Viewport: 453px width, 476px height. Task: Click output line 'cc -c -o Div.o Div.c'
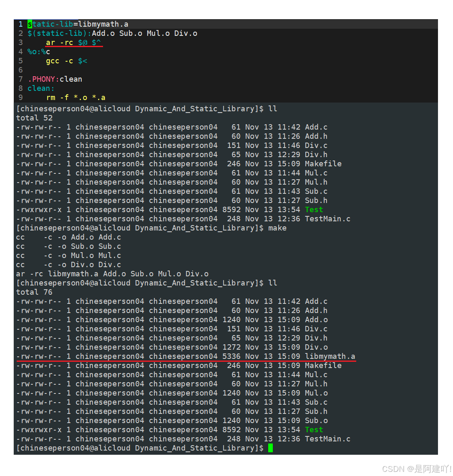click(69, 265)
